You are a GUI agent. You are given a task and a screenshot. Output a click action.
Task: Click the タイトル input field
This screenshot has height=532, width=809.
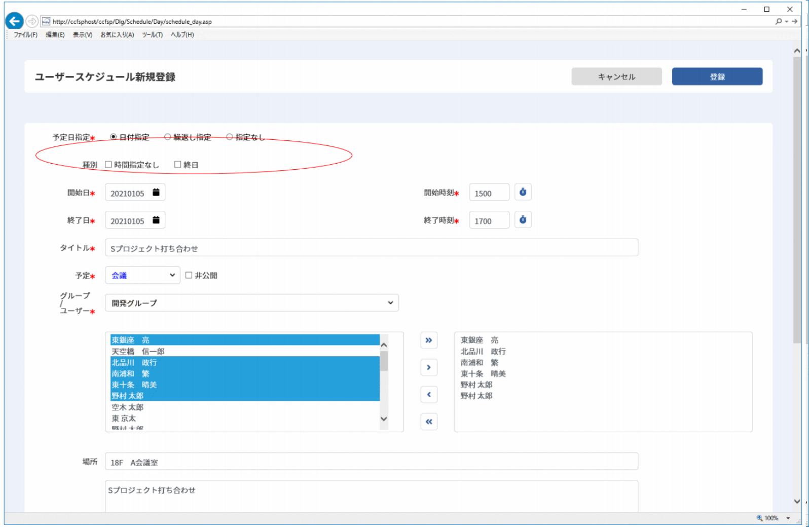coord(372,248)
